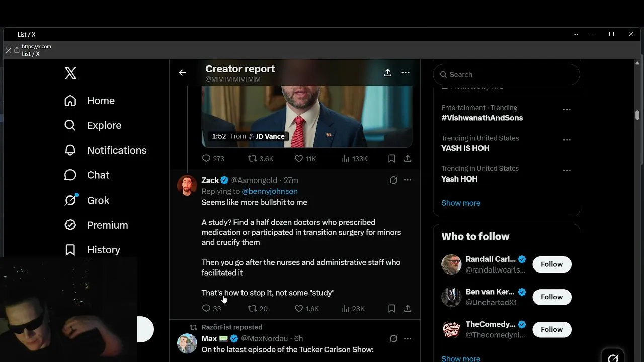Open History from the sidebar
The height and width of the screenshot is (362, 644).
(92, 250)
